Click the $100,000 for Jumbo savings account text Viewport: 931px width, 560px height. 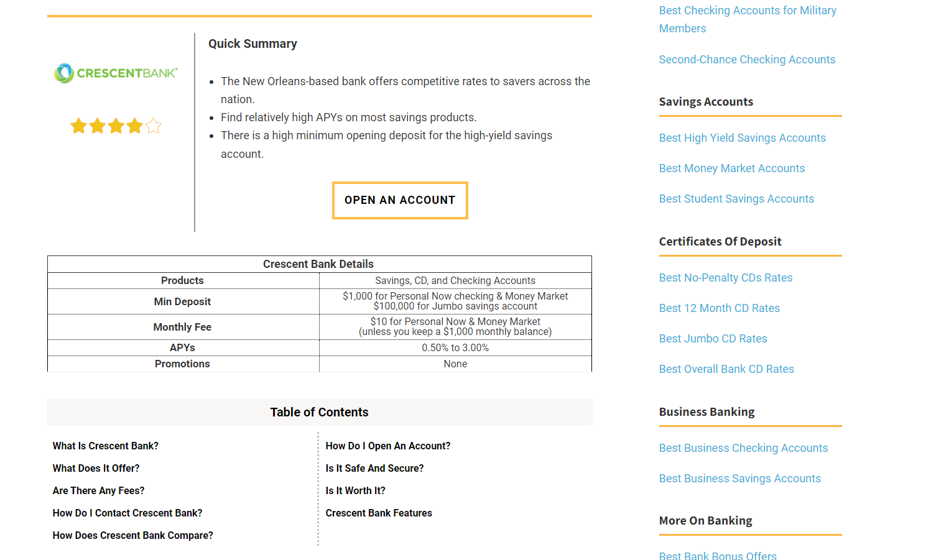click(x=455, y=306)
